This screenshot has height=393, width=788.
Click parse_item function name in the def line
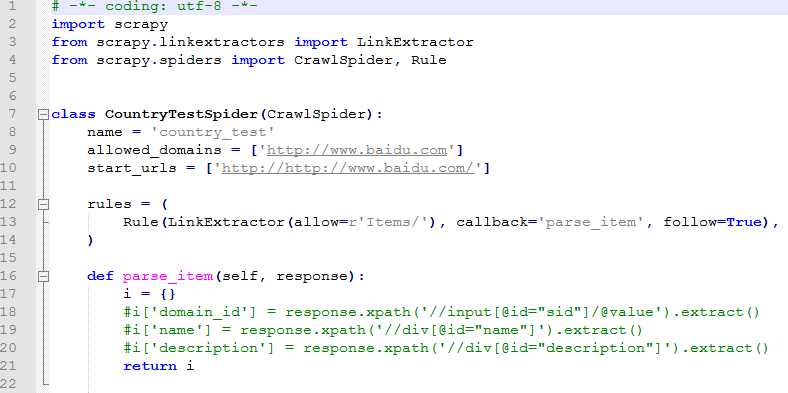click(168, 276)
